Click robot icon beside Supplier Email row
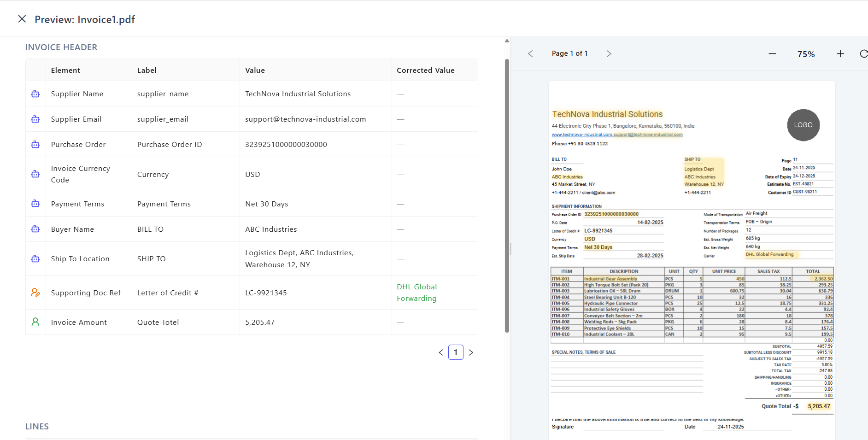The width and height of the screenshot is (868, 440). tap(35, 119)
